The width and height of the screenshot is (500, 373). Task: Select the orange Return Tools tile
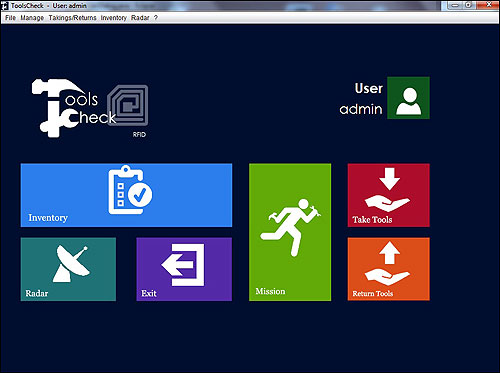point(389,269)
